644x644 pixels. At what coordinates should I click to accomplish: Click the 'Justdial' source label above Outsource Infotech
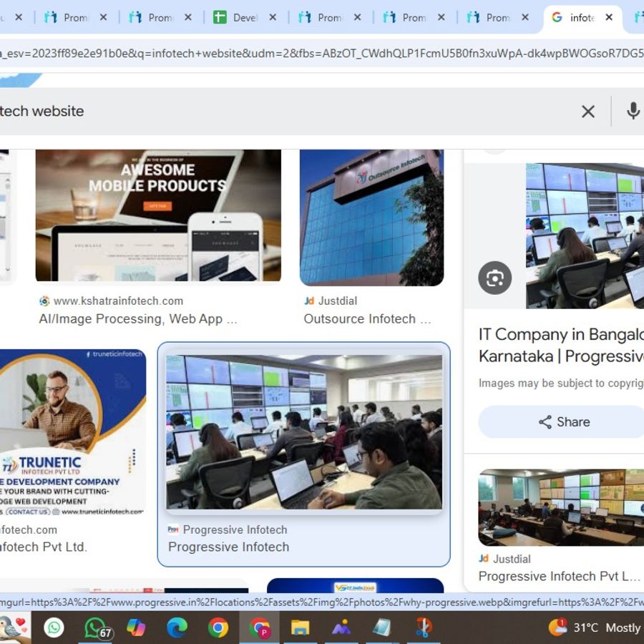[x=338, y=301]
